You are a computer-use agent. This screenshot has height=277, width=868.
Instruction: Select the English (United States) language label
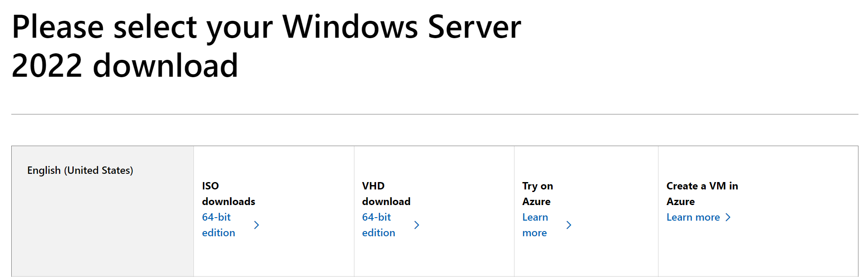pos(80,170)
